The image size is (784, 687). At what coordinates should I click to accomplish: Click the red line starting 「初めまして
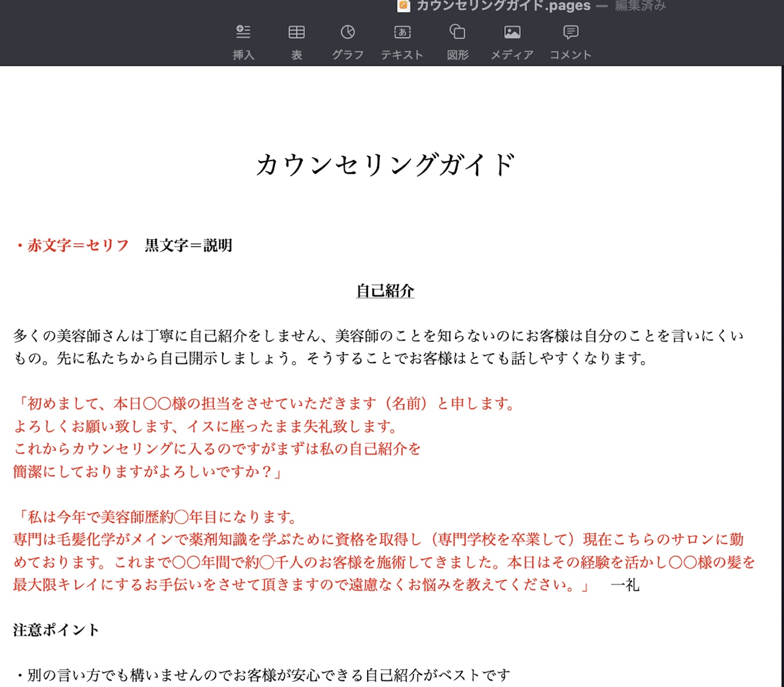264,404
